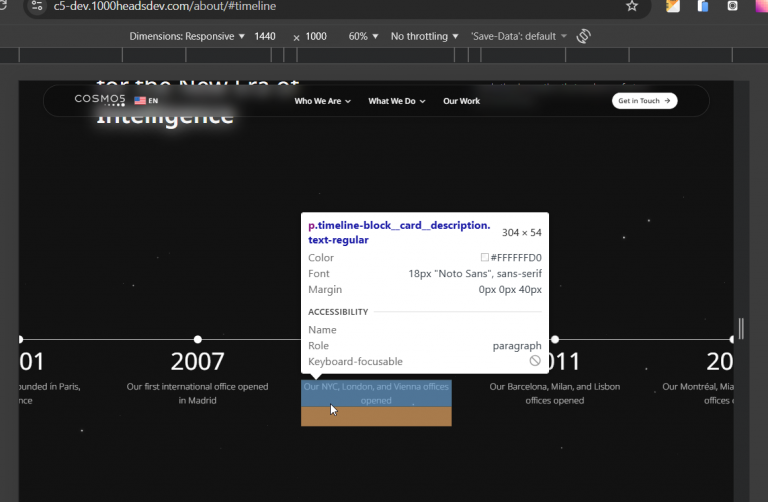Click the viewport height field 1000
The image size is (768, 502).
click(316, 36)
